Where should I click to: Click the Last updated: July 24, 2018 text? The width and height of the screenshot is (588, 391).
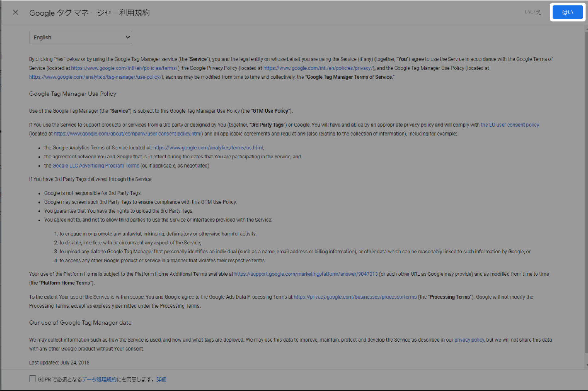coord(59,362)
